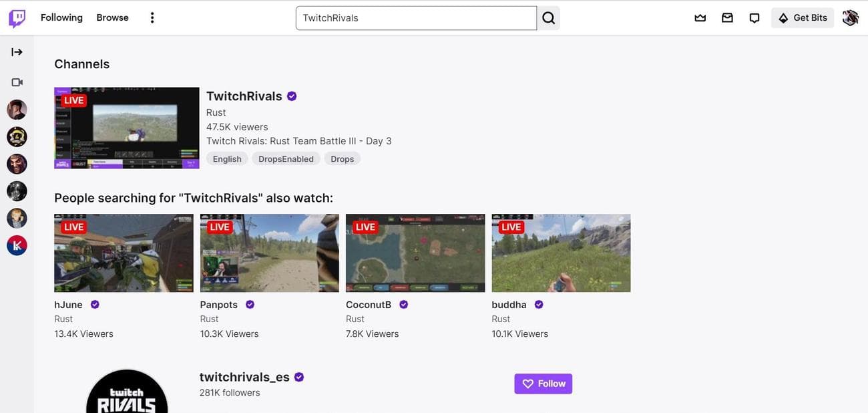Screen dimensions: 868x413
Task: Click the search magnifying glass button
Action: click(548, 18)
